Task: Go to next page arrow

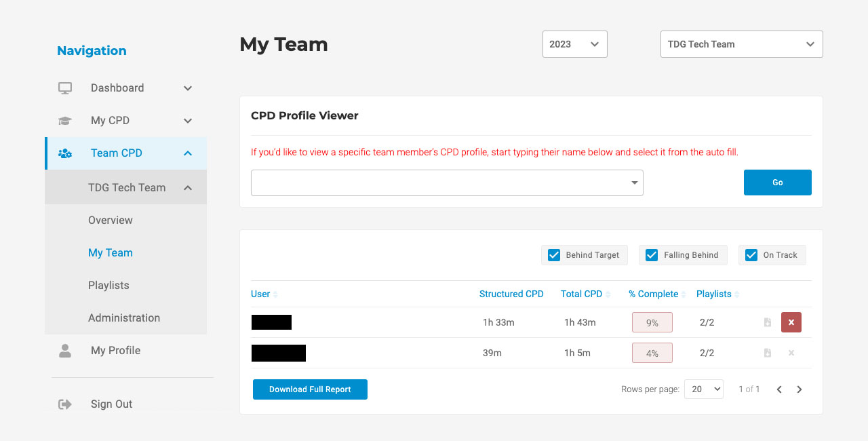Action: tap(800, 389)
